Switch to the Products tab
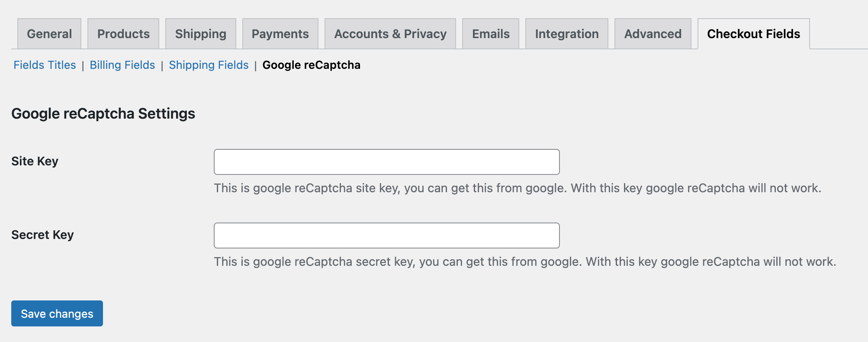 (x=123, y=34)
